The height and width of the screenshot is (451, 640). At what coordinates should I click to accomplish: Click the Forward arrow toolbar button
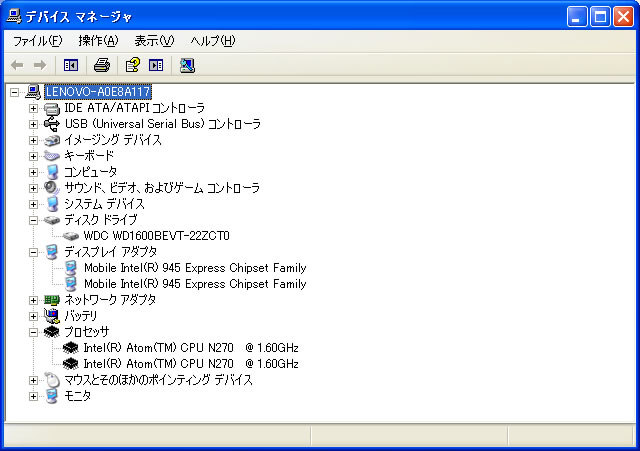pyautogui.click(x=40, y=65)
